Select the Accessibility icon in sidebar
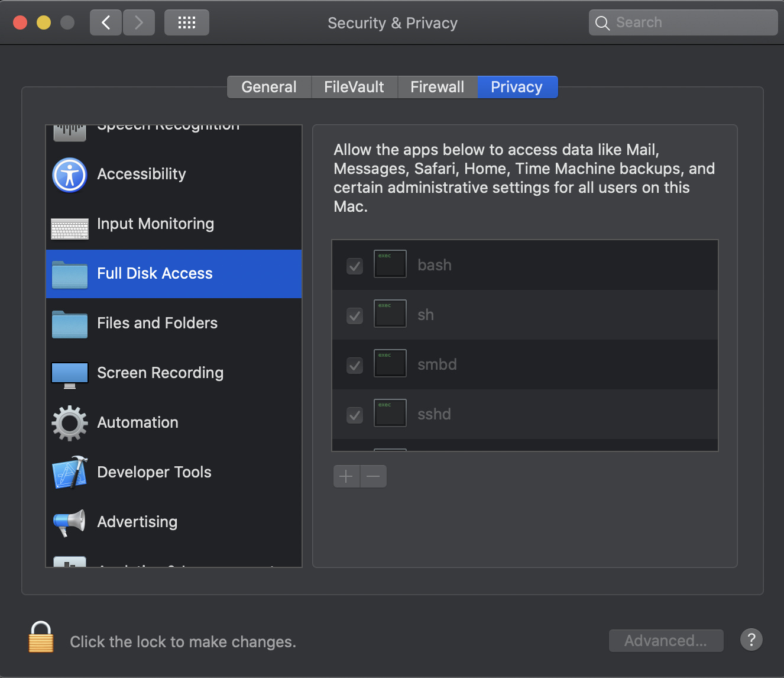The width and height of the screenshot is (784, 678). pos(70,175)
